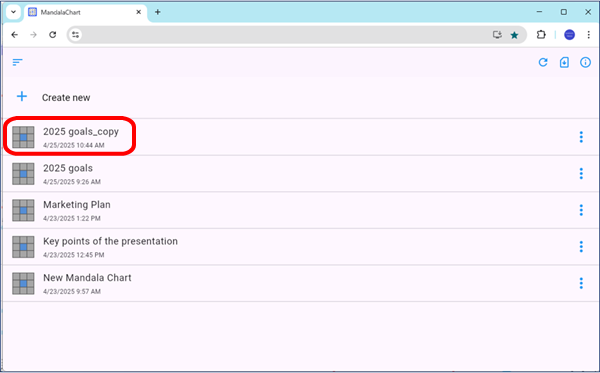Open the Marketing Plan entry title

(x=77, y=205)
